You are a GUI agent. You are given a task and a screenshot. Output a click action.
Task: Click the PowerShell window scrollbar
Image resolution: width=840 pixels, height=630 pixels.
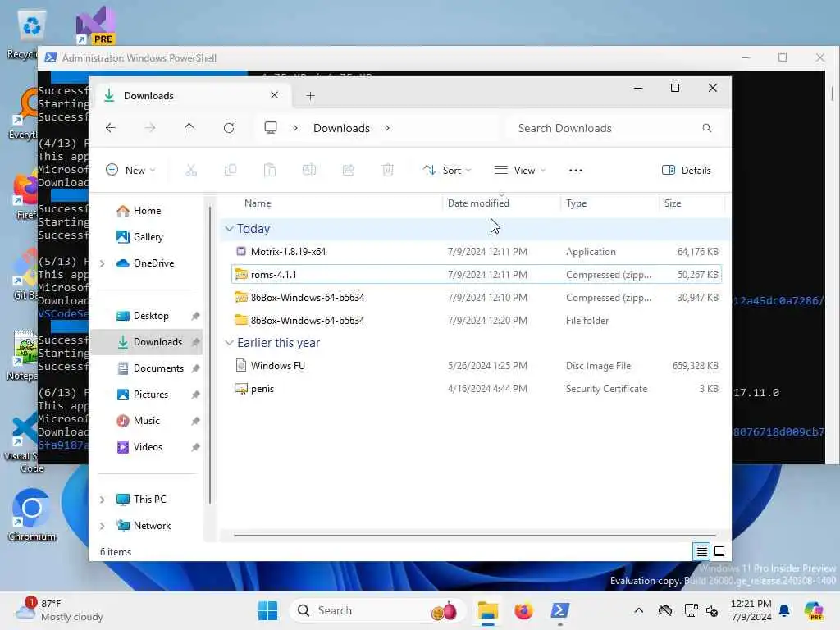(832, 93)
